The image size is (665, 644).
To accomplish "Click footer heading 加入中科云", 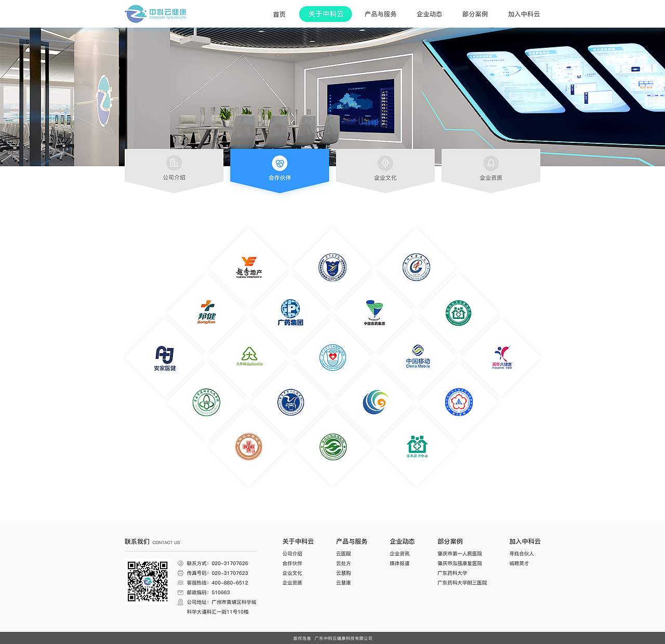I will click(x=525, y=541).
